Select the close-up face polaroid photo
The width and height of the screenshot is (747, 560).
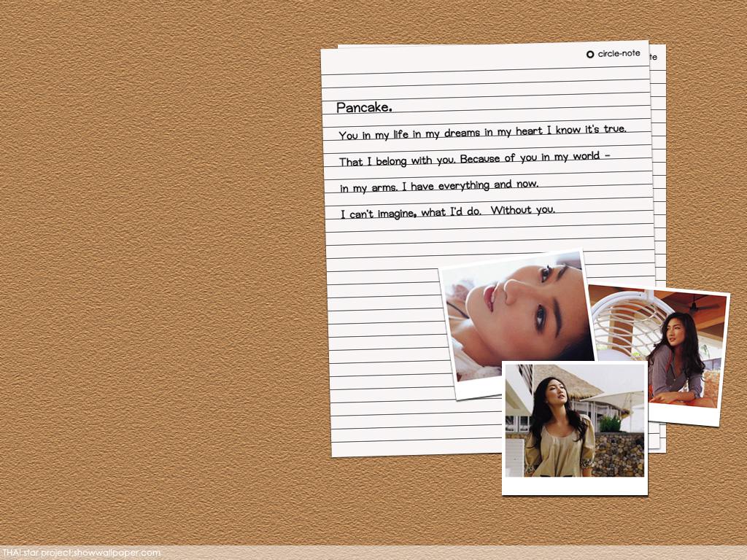[x=517, y=324]
